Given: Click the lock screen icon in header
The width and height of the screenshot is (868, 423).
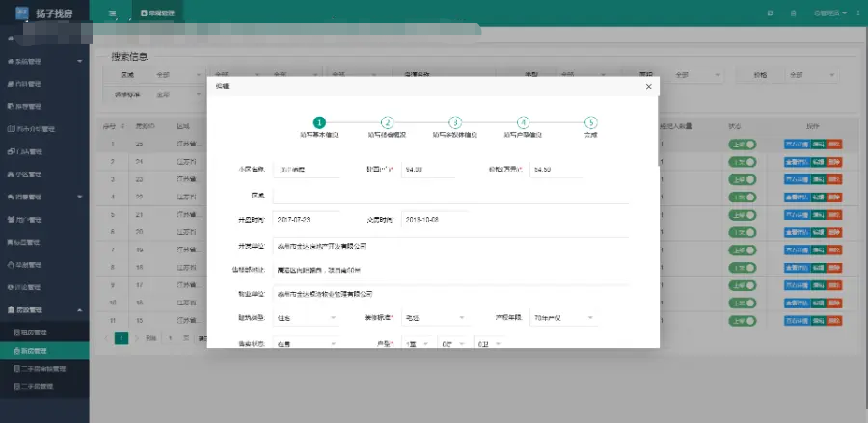Looking at the screenshot, I should (x=793, y=13).
